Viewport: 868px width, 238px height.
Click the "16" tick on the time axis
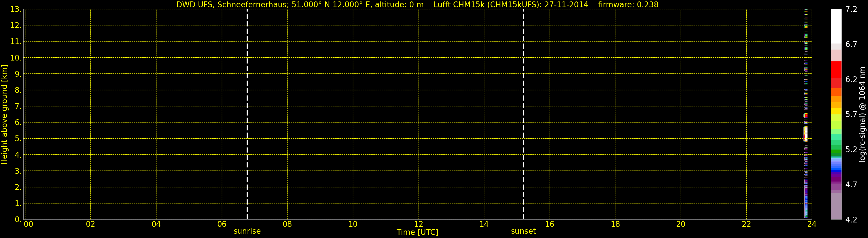coord(550,224)
